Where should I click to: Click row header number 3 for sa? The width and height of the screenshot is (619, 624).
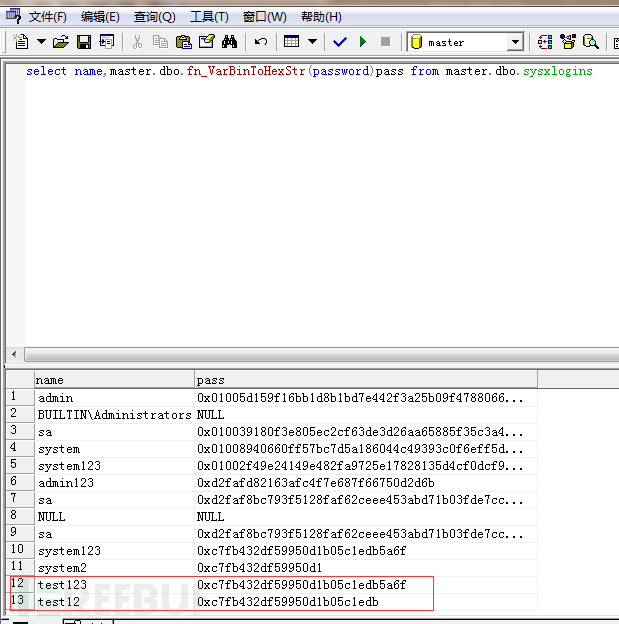click(16, 431)
